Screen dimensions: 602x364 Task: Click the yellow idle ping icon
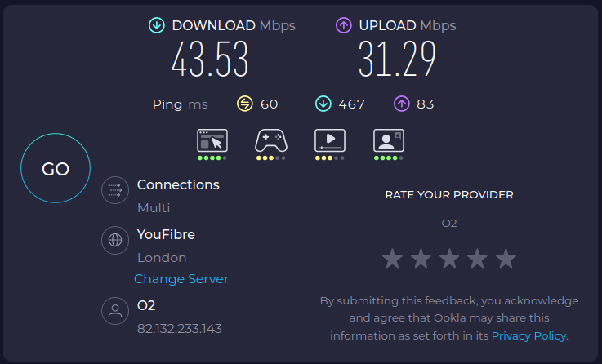tap(245, 104)
